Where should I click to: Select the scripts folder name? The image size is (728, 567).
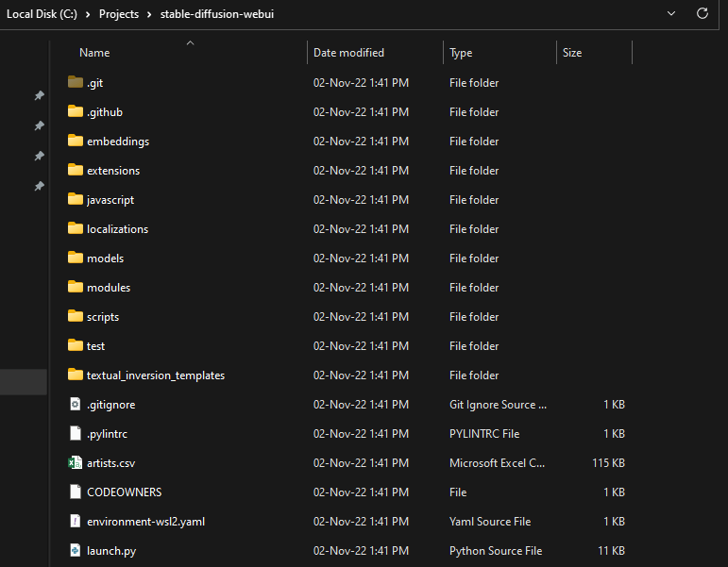point(103,317)
